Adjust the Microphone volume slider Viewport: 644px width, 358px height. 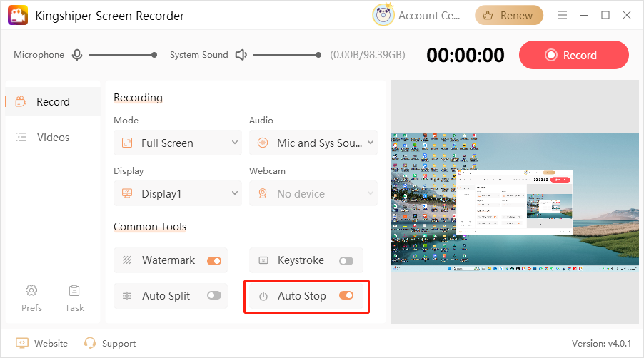tap(122, 54)
